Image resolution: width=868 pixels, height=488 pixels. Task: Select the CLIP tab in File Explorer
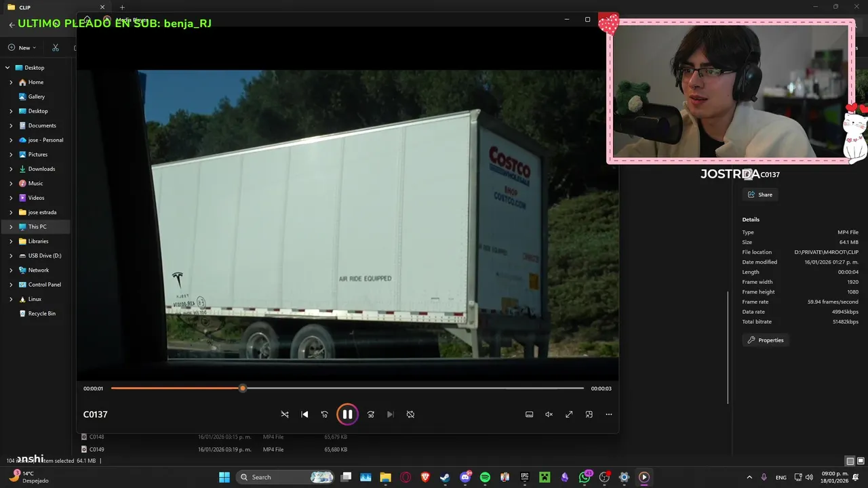54,7
